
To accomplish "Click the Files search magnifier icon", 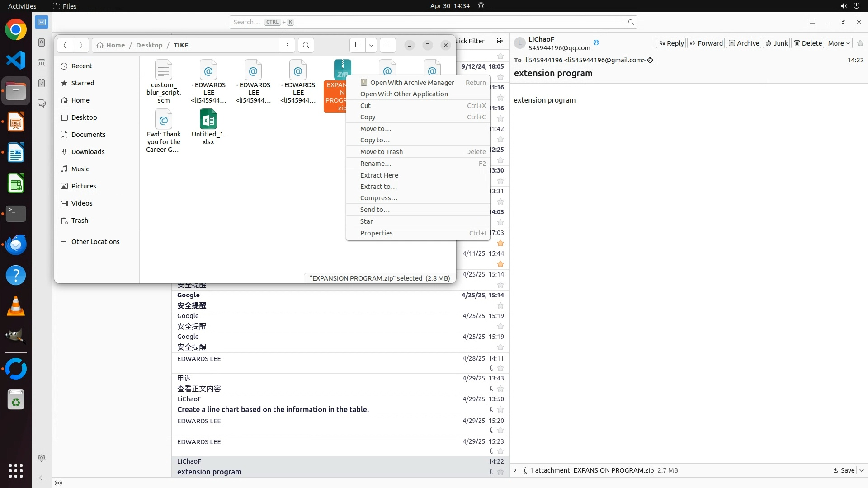I will 306,45.
